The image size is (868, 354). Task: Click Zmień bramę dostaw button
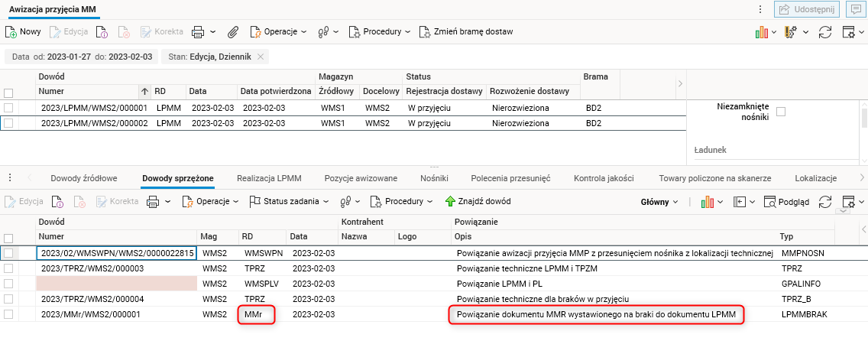click(465, 31)
